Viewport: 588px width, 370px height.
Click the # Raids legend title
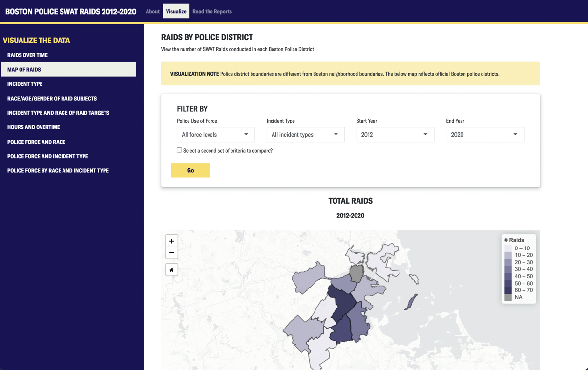514,240
